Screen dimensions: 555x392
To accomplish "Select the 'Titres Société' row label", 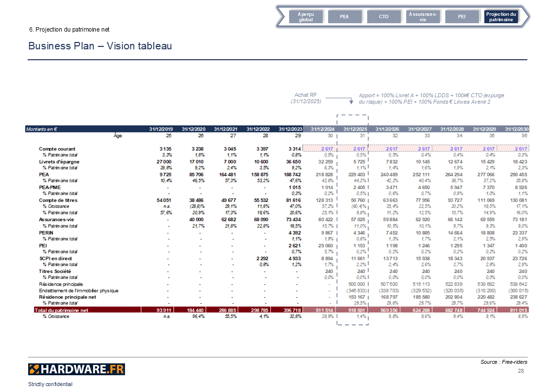I will (x=55, y=271).
